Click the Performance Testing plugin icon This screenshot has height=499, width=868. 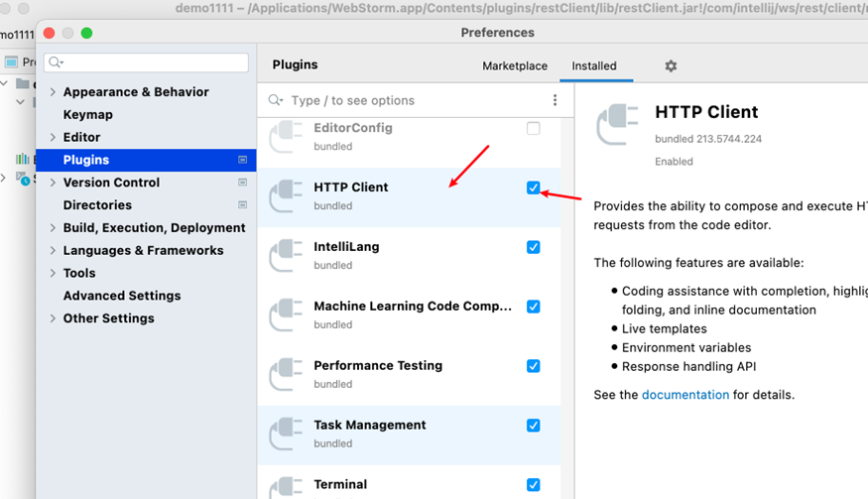point(286,374)
